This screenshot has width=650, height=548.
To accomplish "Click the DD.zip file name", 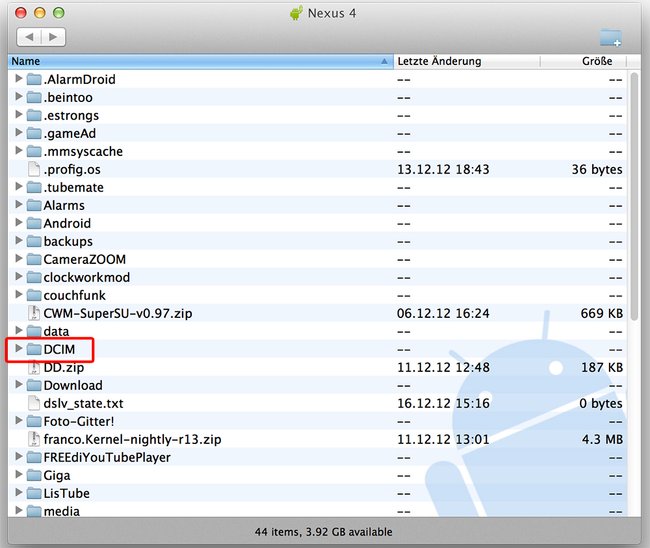I will 63,367.
